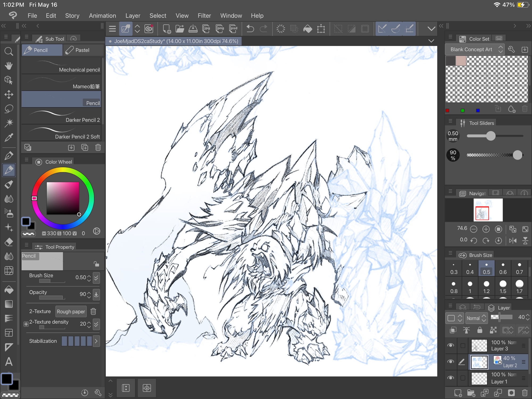Viewport: 532px width, 399px height.
Task: Choose the Darker Pencil 2 brush
Action: [61, 117]
